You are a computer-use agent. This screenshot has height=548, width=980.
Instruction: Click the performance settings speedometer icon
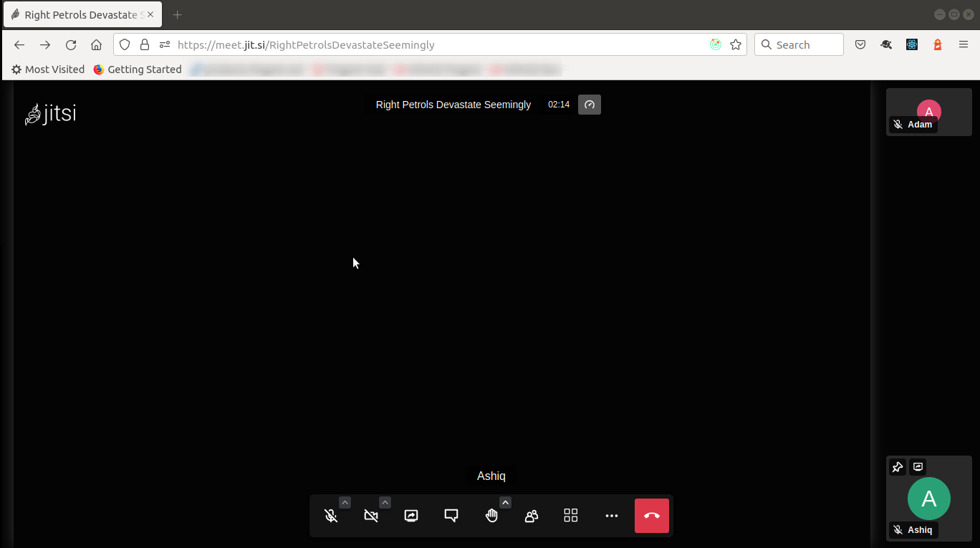pyautogui.click(x=589, y=105)
